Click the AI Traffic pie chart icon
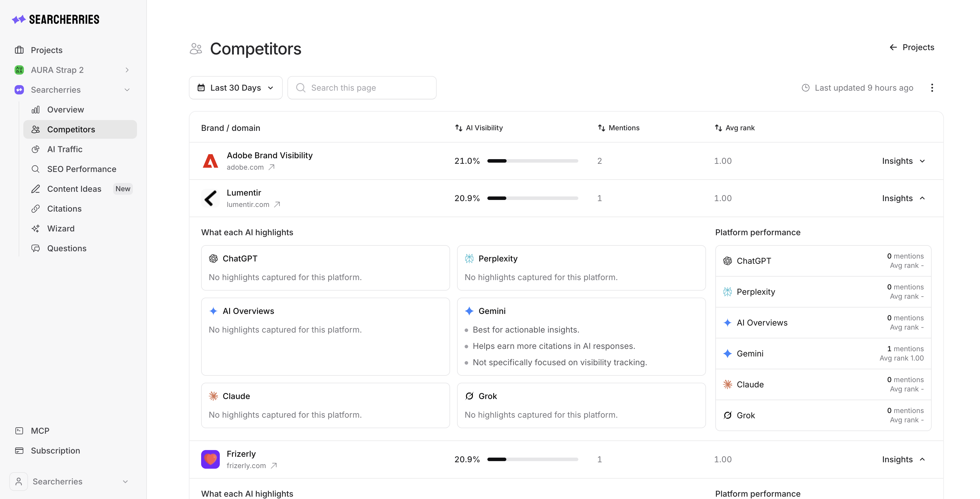 click(35, 149)
